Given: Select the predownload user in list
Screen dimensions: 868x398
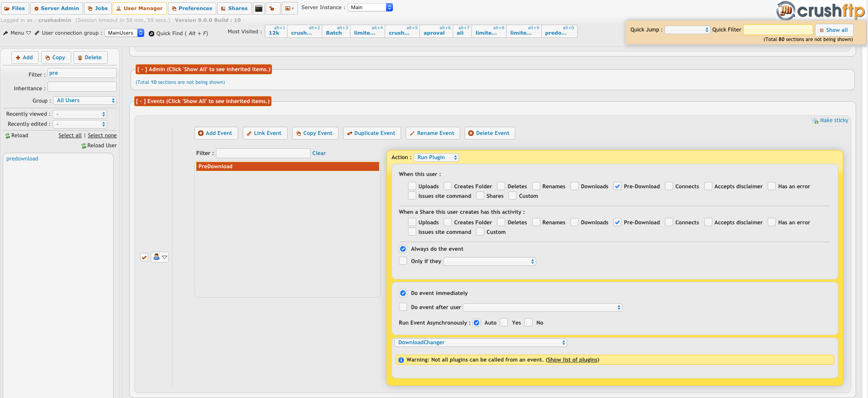Looking at the screenshot, I should click(22, 159).
